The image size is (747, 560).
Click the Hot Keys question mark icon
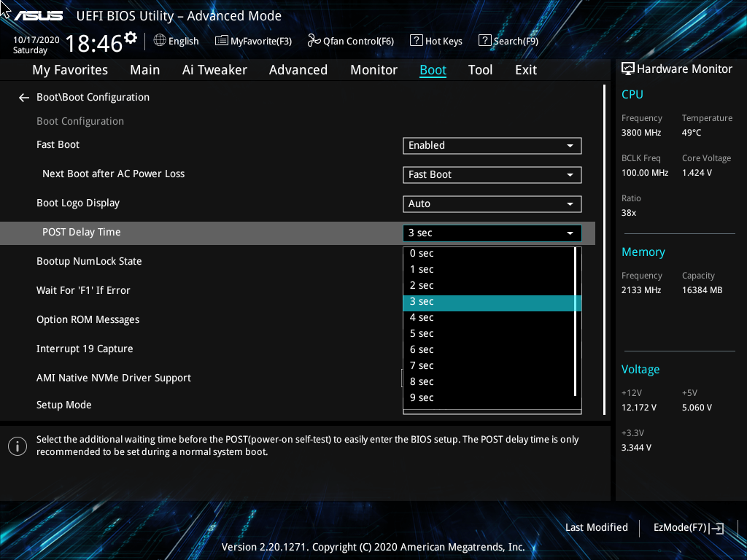click(x=416, y=41)
